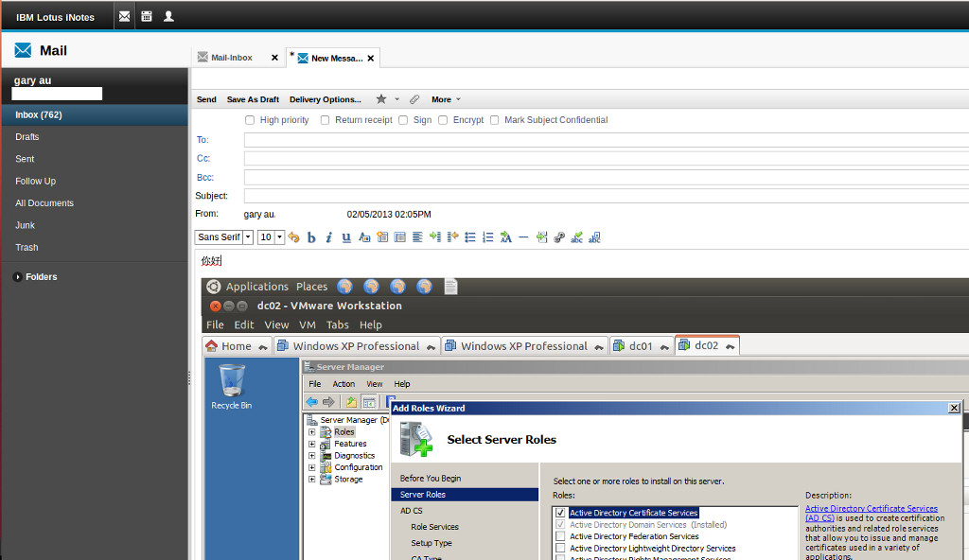Expand the Folders section in sidebar
The height and width of the screenshot is (560, 969).
pos(17,277)
